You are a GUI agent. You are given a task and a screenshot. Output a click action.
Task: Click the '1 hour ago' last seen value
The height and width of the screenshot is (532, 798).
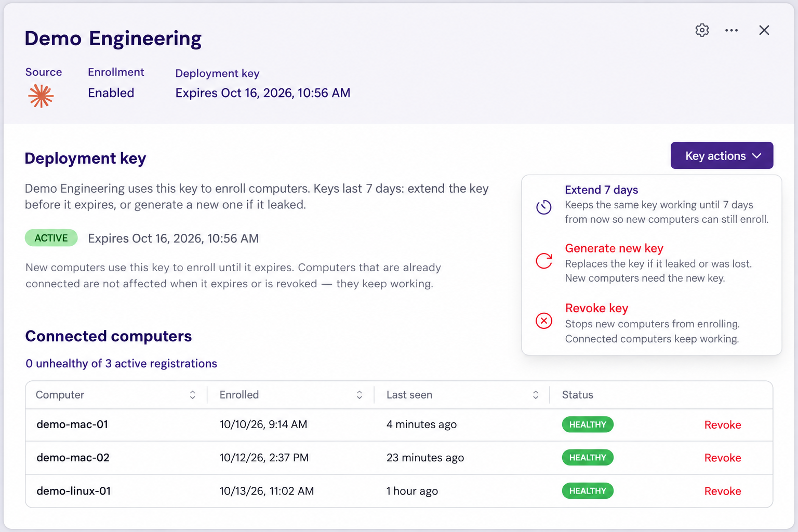pos(412,491)
